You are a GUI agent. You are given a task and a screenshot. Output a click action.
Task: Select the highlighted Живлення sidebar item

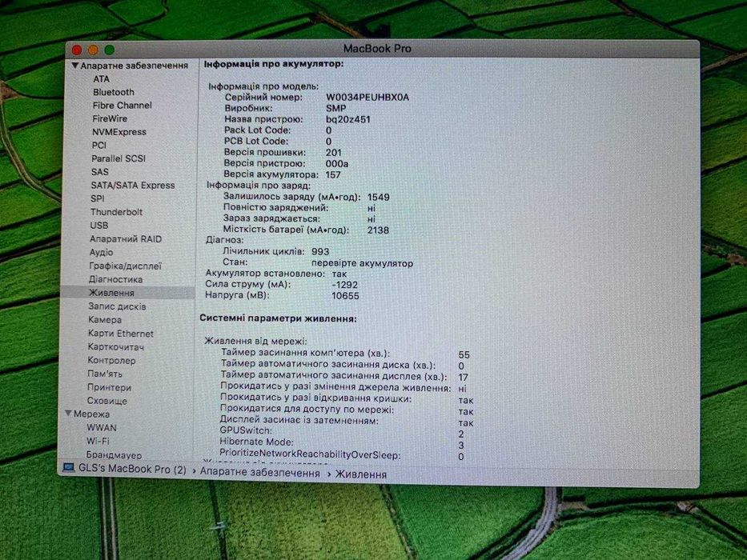coord(127,293)
